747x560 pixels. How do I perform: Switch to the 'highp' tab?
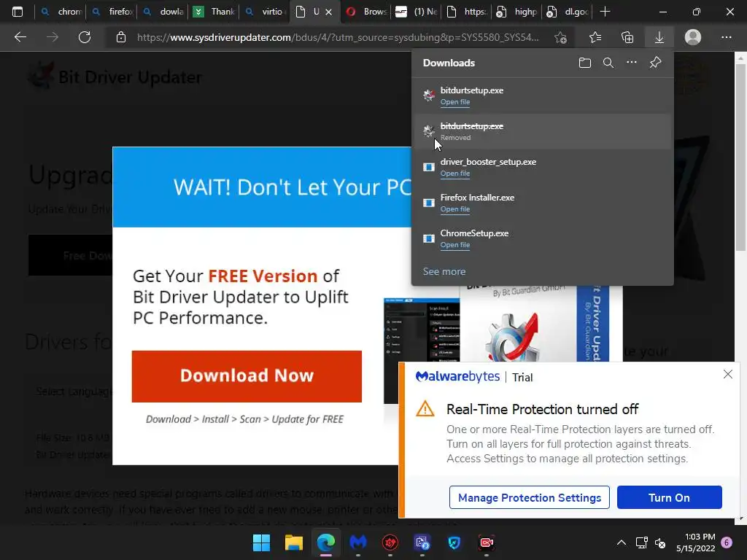pos(517,12)
